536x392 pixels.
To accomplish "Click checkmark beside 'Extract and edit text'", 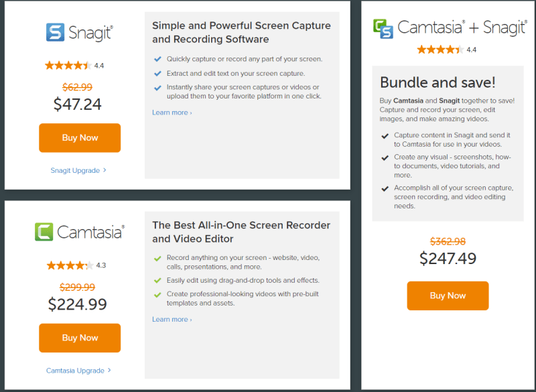I will [x=157, y=74].
